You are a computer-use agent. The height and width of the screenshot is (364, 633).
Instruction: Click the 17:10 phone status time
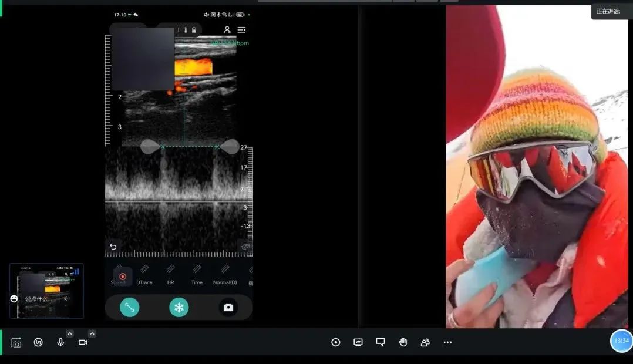click(120, 15)
